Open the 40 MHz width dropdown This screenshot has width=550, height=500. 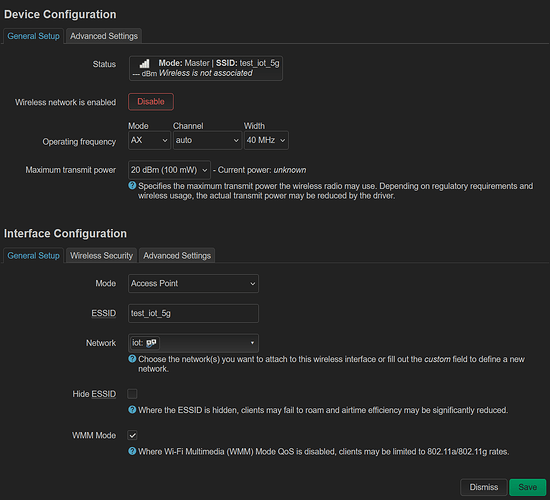click(266, 140)
